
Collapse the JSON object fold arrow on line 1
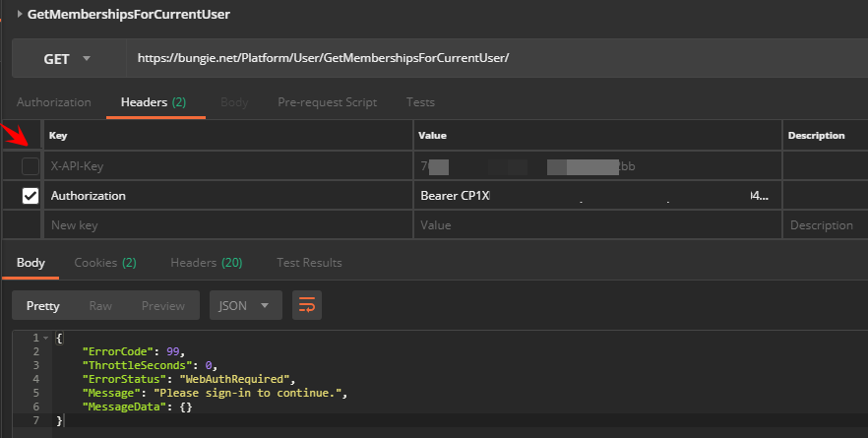(x=46, y=338)
